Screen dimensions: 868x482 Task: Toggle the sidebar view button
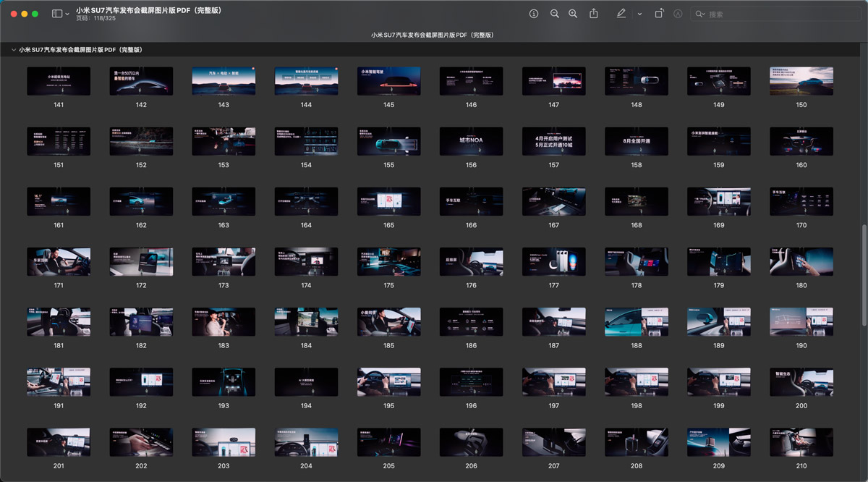coord(57,14)
